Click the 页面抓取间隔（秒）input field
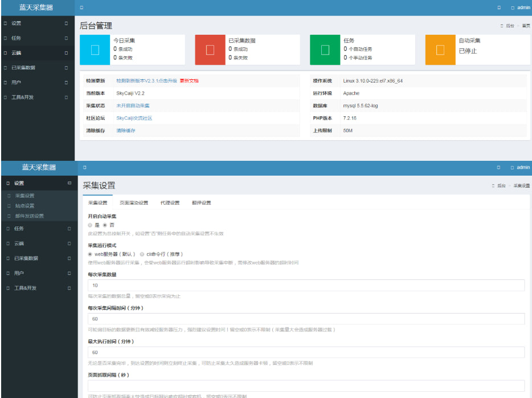This screenshot has width=532, height=398. 306,386
